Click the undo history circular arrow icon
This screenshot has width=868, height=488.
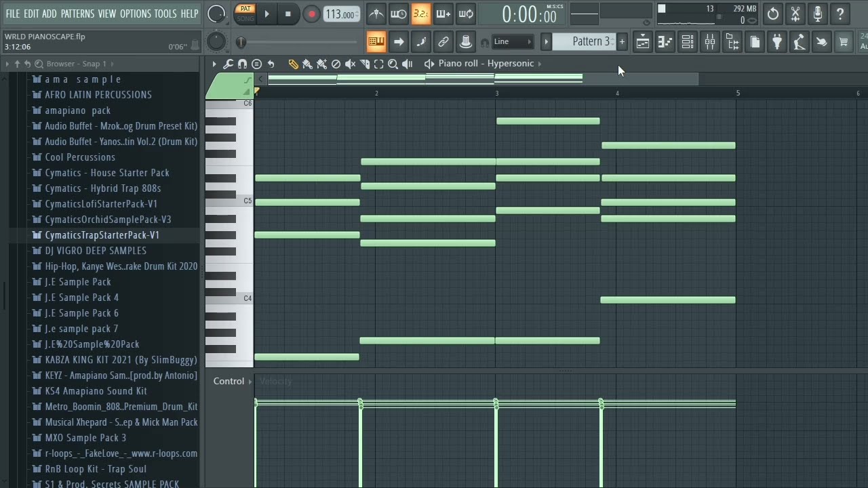[x=773, y=14]
